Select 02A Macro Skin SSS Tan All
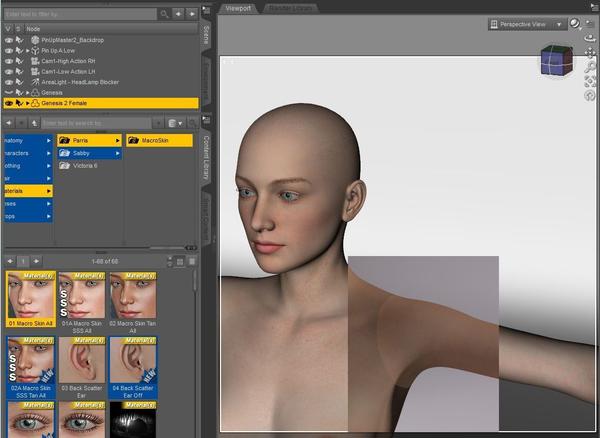This screenshot has height=438, width=600. (x=31, y=367)
